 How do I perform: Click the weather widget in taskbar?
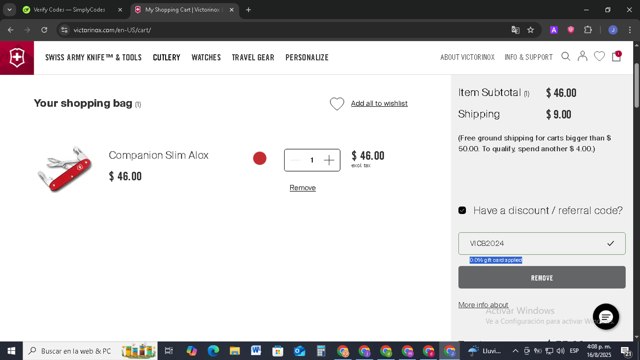click(484, 351)
